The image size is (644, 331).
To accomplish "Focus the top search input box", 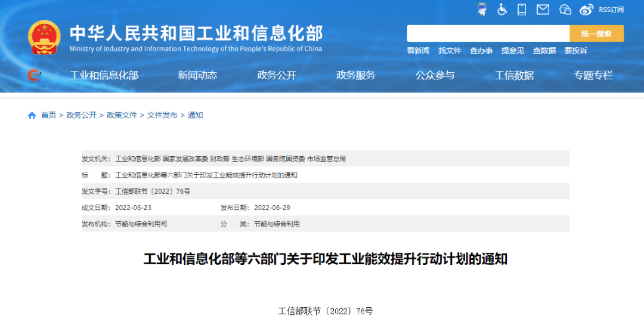I will click(x=488, y=33).
